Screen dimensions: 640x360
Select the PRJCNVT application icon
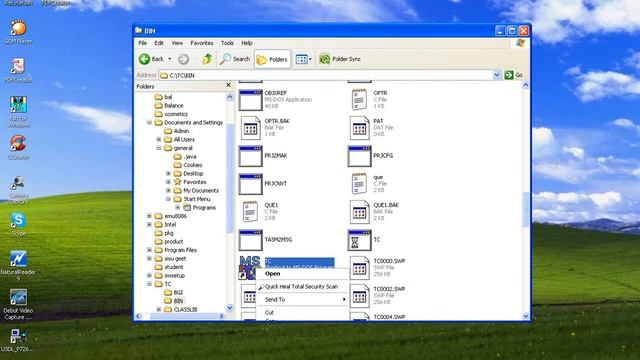tap(250, 184)
